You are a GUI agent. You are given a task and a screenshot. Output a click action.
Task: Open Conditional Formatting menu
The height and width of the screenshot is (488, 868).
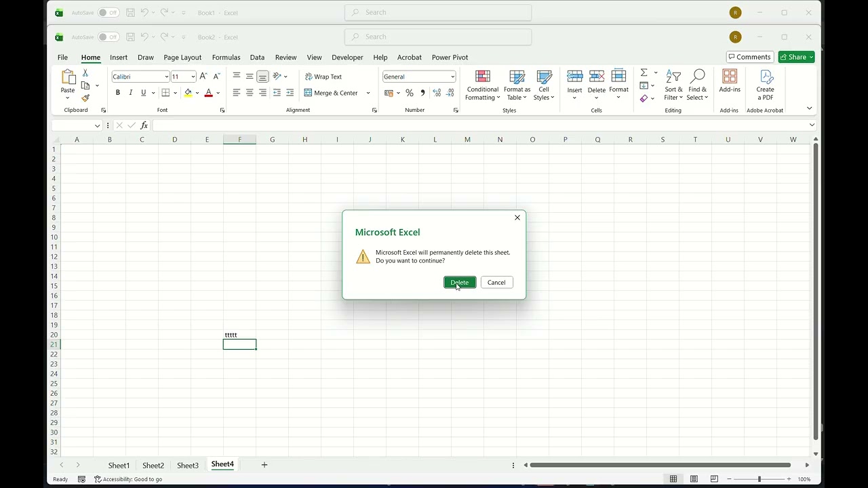483,85
